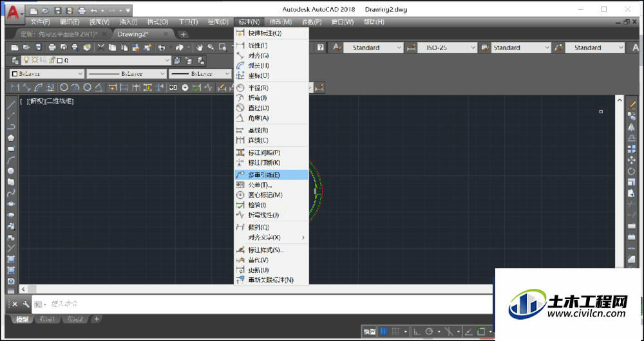Open the Layer Properties Manager icon
This screenshot has height=341, width=644.
15,60
